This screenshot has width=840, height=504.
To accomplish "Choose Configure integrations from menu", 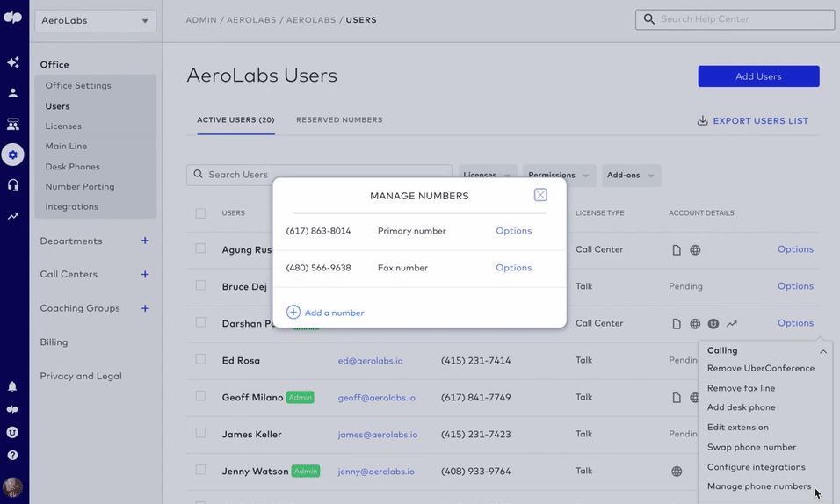I will [756, 466].
